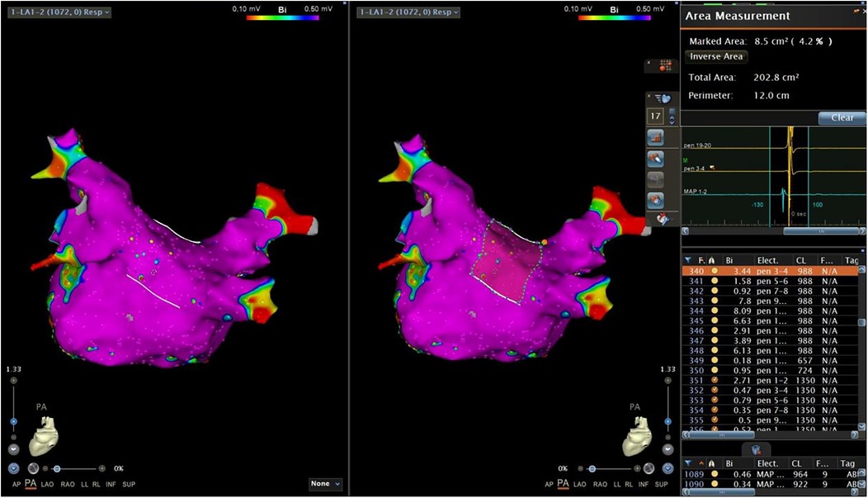Click the left voltage Bi color scale bar

(x=282, y=17)
